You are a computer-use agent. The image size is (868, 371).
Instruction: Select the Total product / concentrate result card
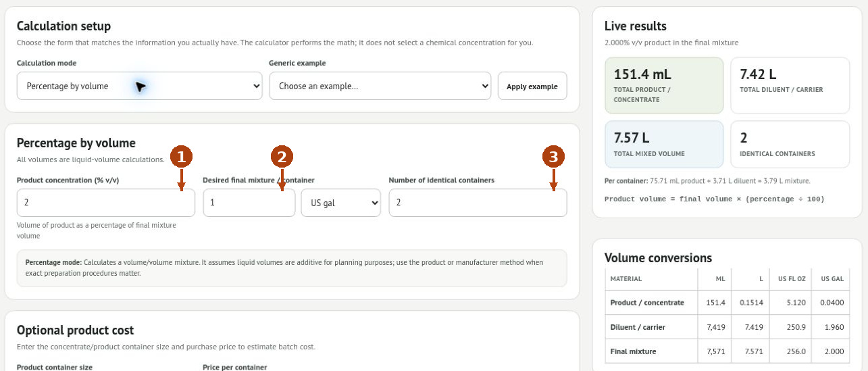coord(664,85)
